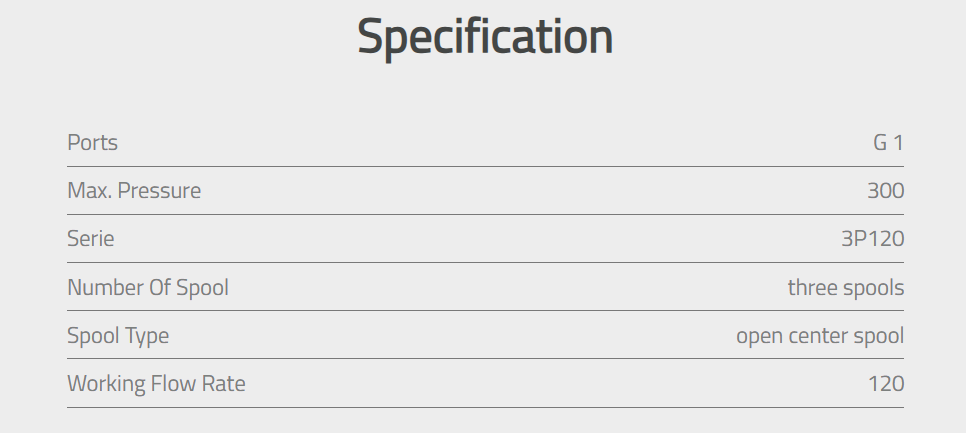This screenshot has width=966, height=433.
Task: Click the 120 flow rate value
Action: (886, 383)
